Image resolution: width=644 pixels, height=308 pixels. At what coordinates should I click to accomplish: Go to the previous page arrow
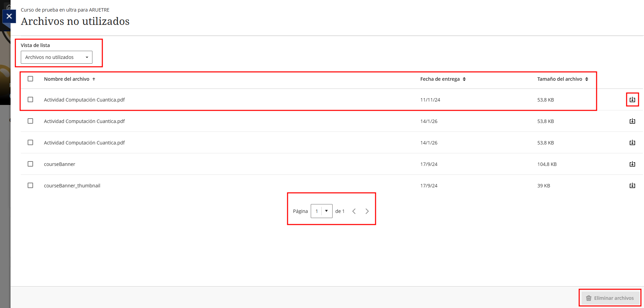click(x=354, y=211)
